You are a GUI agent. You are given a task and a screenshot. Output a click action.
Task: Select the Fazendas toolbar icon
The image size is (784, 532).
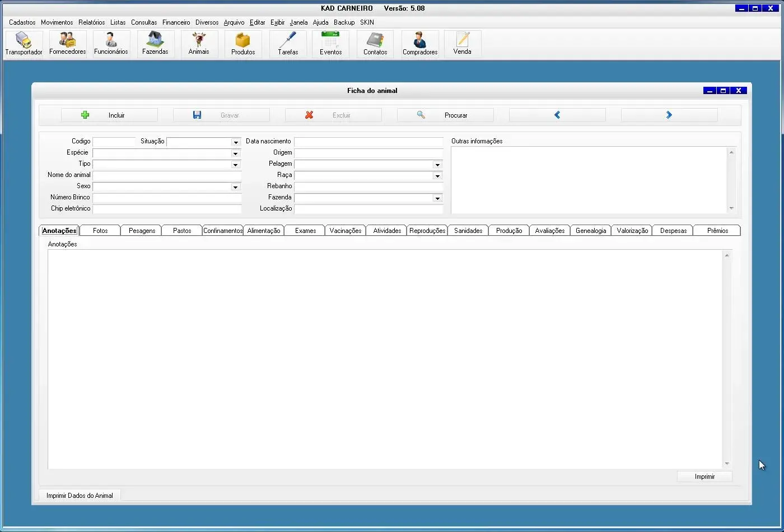(x=155, y=44)
